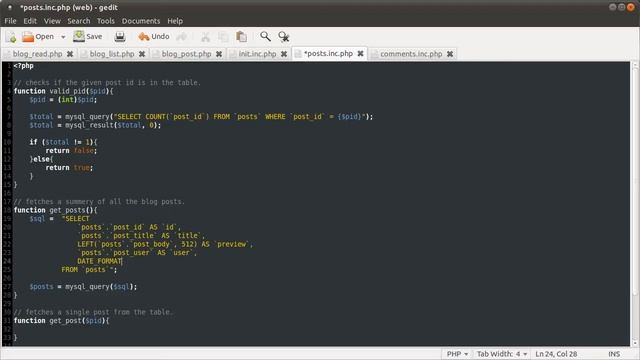640x360 pixels.
Task: Open the Tab Width dropdown
Action: tap(502, 354)
